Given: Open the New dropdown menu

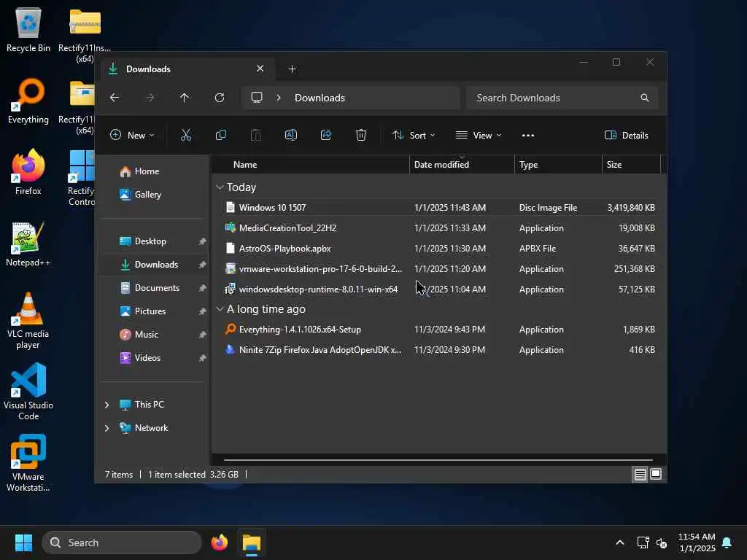Looking at the screenshot, I should pyautogui.click(x=132, y=135).
